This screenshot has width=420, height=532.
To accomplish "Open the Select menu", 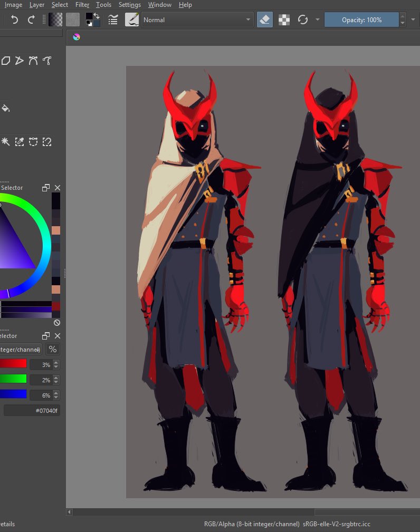I will click(x=60, y=5).
